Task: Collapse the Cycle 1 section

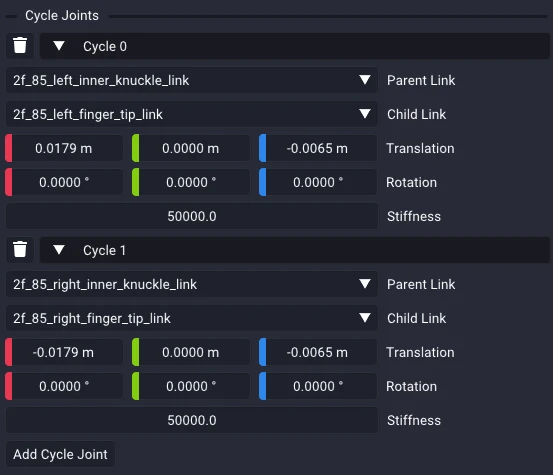Action: click(59, 250)
